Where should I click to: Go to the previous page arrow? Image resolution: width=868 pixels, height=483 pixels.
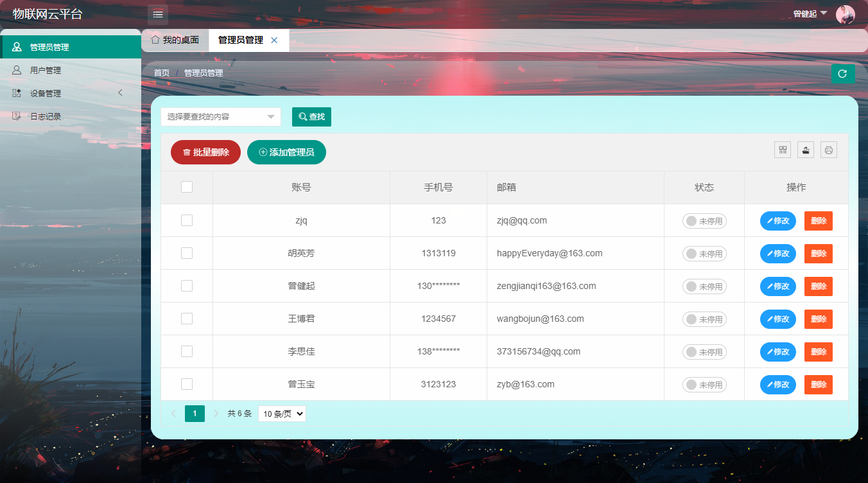pyautogui.click(x=173, y=414)
